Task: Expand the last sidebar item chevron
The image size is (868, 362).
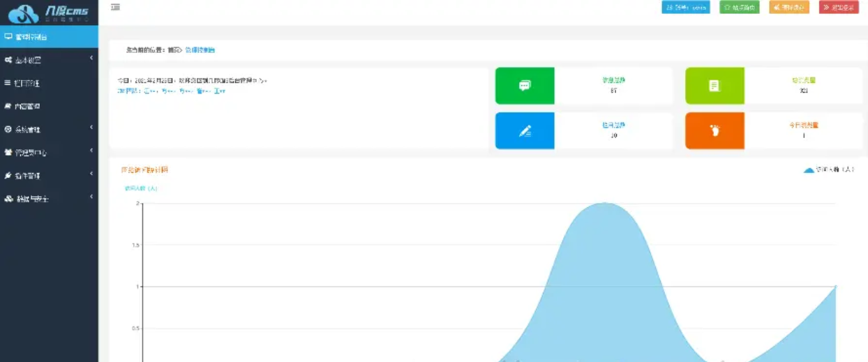Action: (x=91, y=197)
